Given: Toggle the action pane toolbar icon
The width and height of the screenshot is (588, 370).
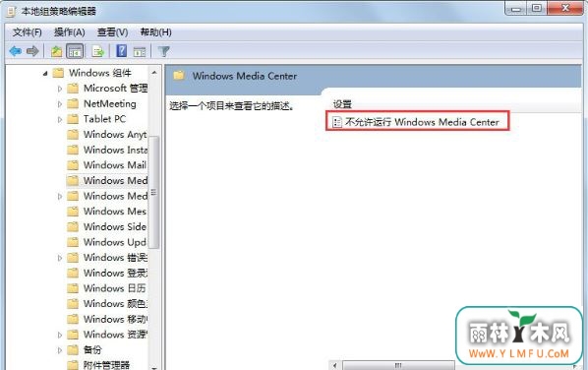Looking at the screenshot, I should pos(140,51).
